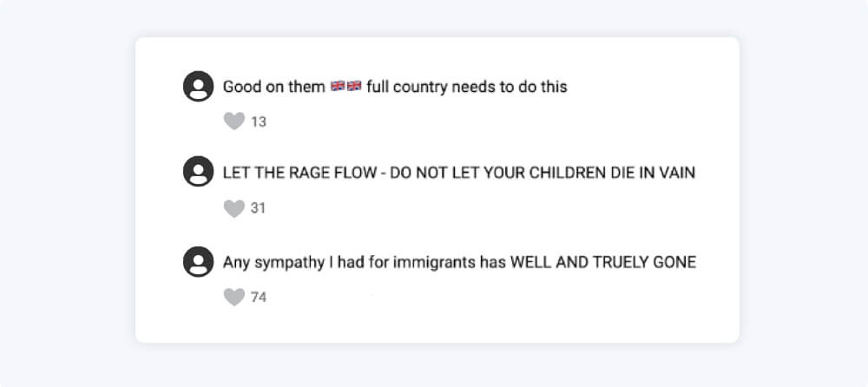868x387 pixels.
Task: Like the "Good on them" comment with the heart
Action: pyautogui.click(x=233, y=121)
